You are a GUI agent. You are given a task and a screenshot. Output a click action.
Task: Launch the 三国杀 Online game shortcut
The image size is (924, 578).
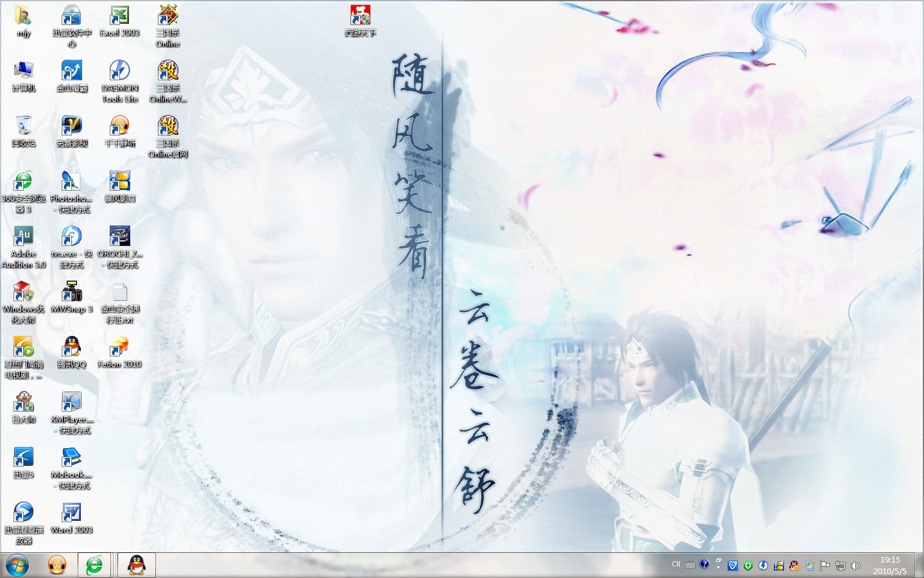(x=167, y=26)
